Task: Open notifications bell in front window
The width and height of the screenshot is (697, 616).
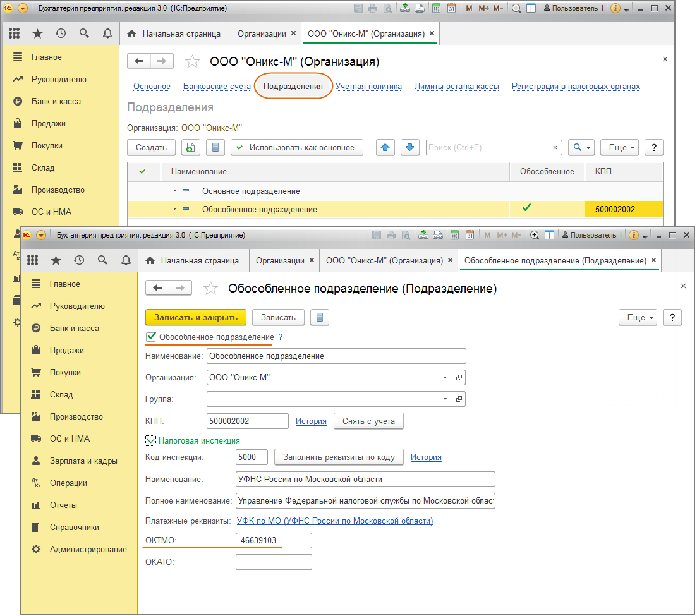Action: coord(126,260)
